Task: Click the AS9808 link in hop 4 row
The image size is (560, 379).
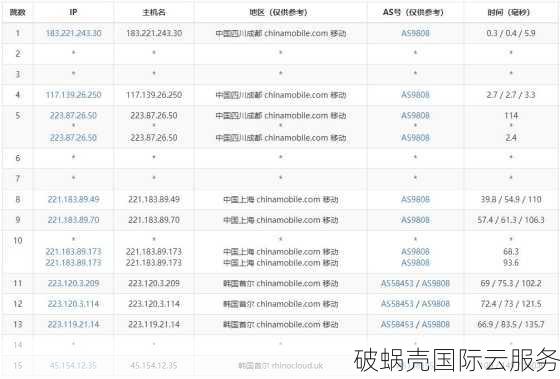Action: tap(415, 95)
